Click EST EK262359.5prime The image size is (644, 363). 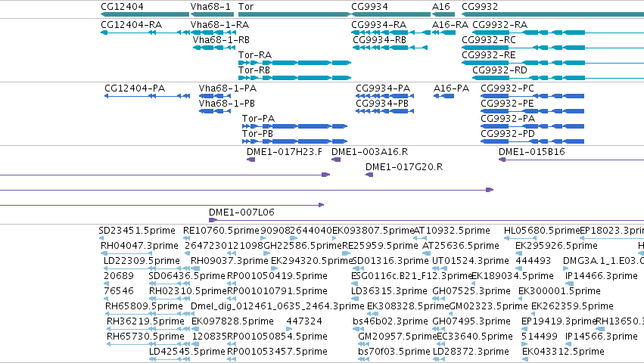pyautogui.click(x=572, y=306)
